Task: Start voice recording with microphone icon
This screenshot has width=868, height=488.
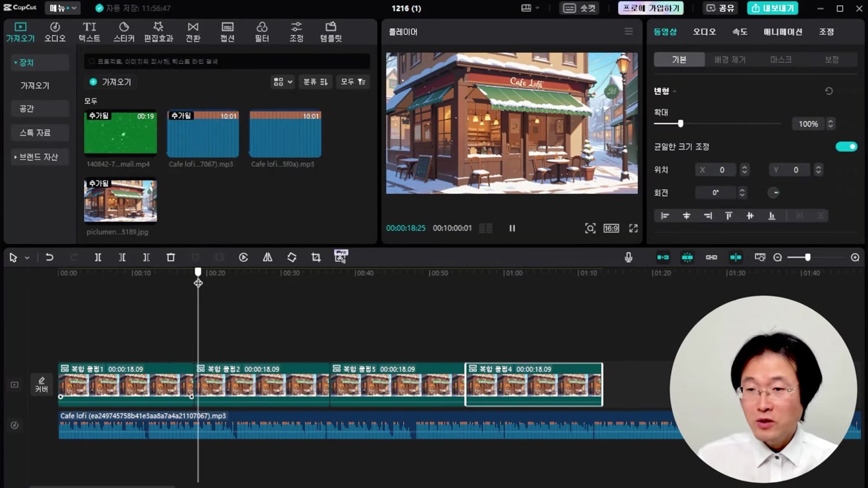Action: tap(628, 258)
